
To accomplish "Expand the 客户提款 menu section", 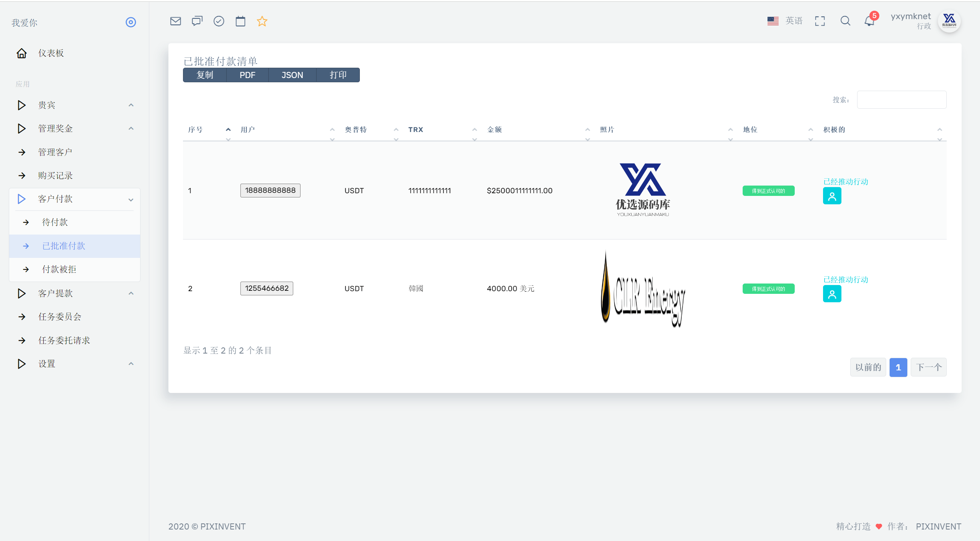I will (75, 293).
